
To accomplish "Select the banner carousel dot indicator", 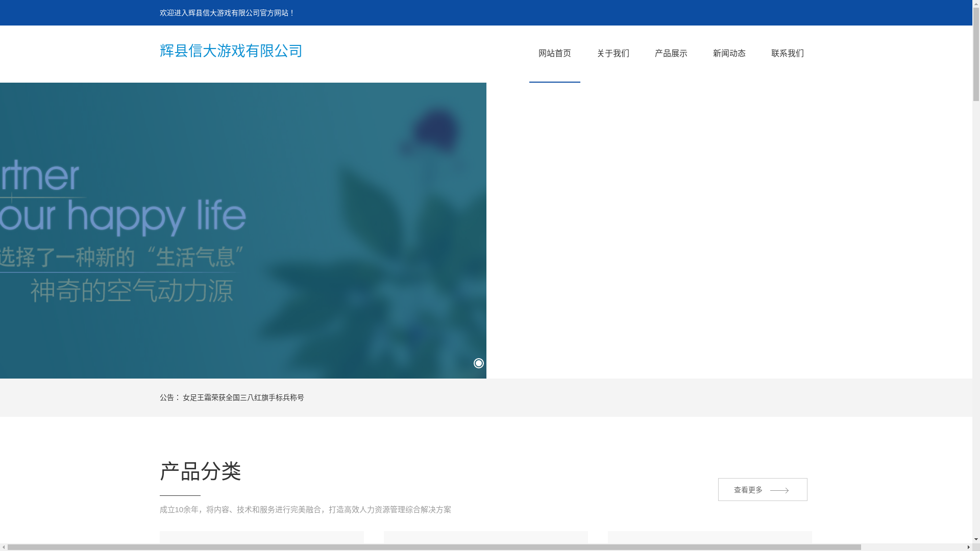I will click(478, 363).
